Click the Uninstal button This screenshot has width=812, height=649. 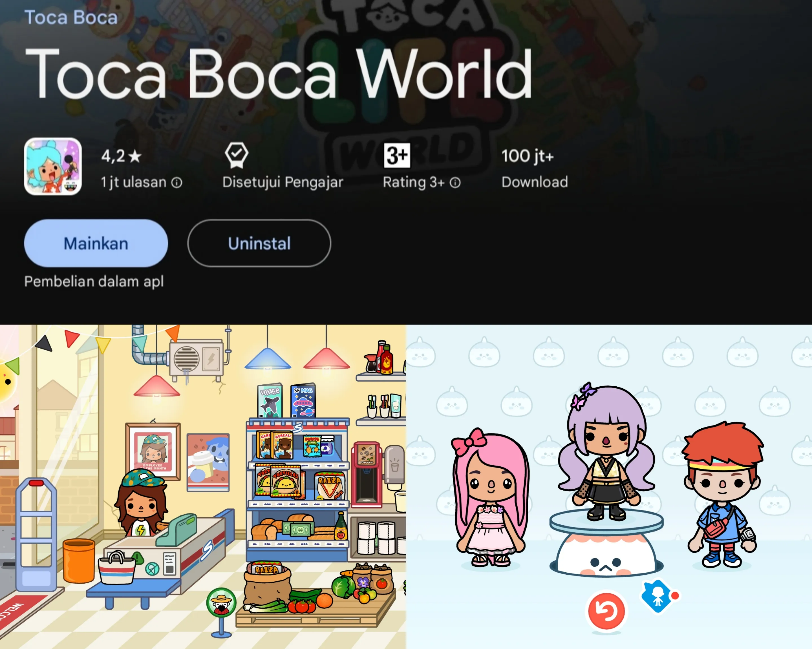click(259, 243)
